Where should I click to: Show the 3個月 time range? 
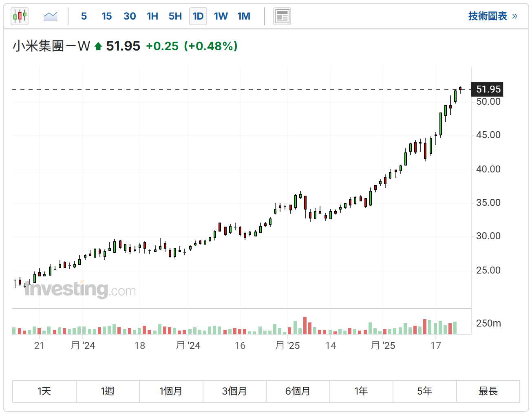pyautogui.click(x=234, y=391)
